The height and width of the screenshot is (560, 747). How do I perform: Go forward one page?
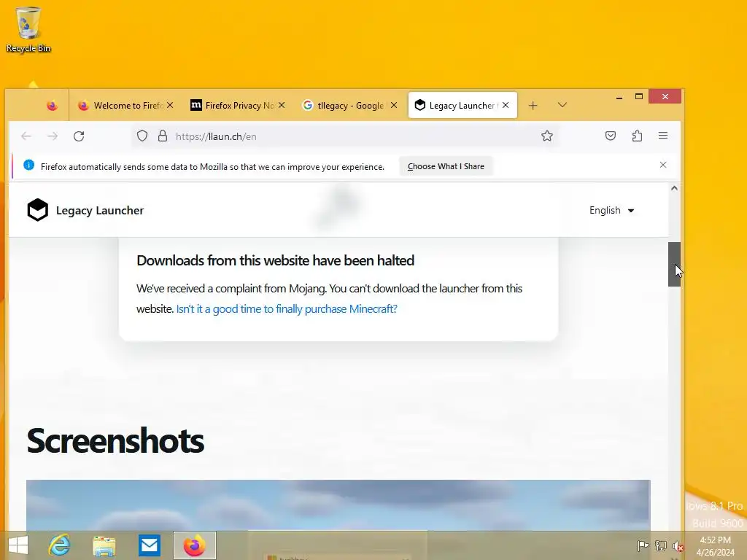[x=53, y=136]
